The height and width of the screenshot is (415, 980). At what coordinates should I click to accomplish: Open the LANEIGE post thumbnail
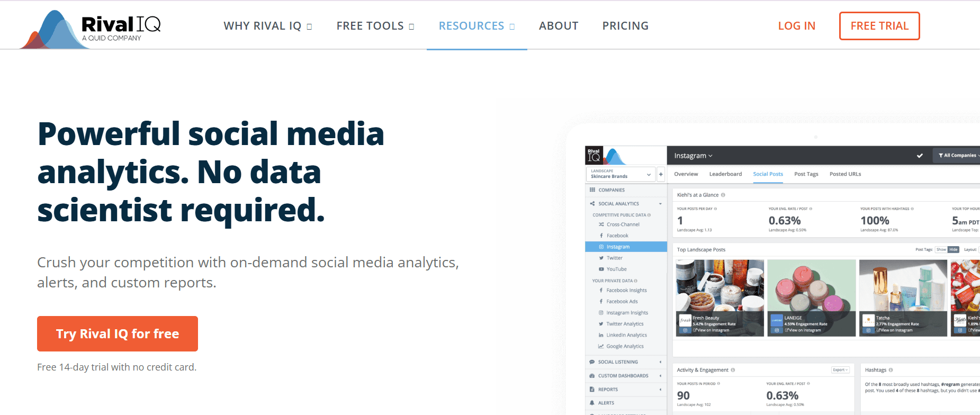pos(812,298)
